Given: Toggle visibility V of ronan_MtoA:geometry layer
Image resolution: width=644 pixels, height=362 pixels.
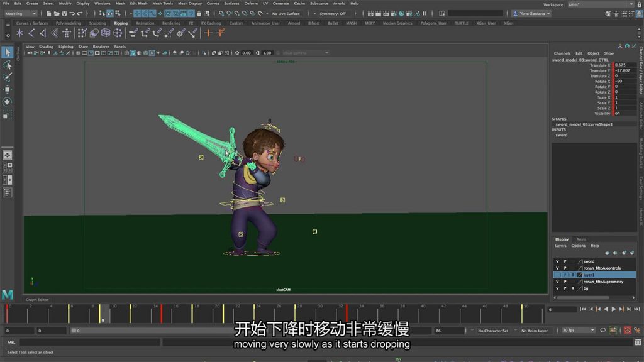Looking at the screenshot, I should pos(557,282).
